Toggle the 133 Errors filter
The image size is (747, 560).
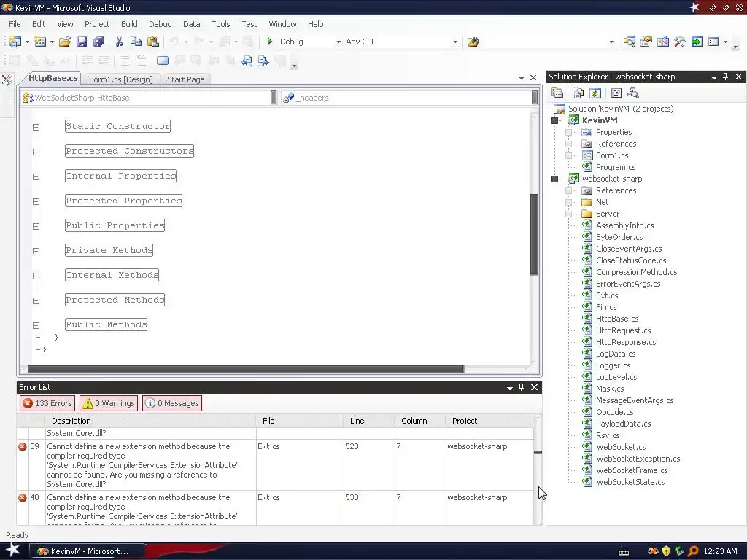(47, 403)
